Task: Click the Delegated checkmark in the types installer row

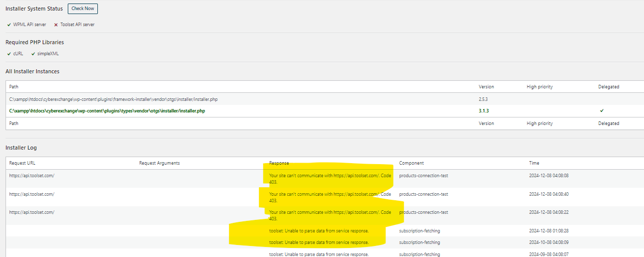Action: tap(602, 110)
